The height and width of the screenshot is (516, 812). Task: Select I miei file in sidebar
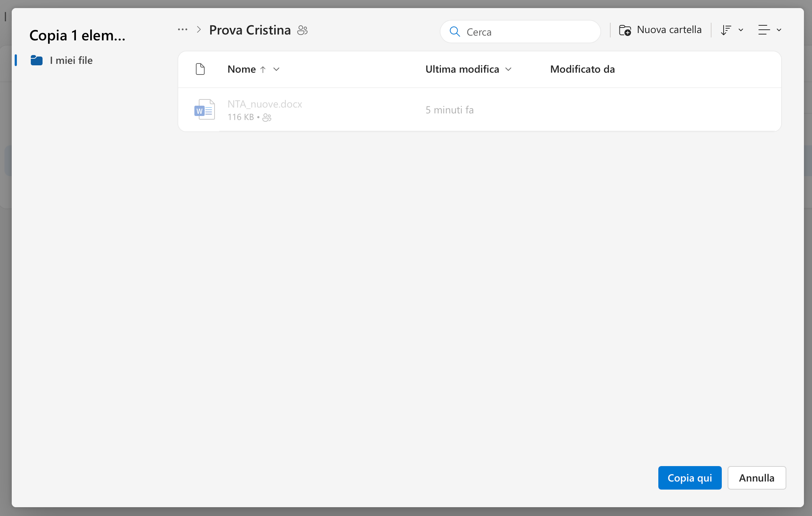click(x=71, y=60)
